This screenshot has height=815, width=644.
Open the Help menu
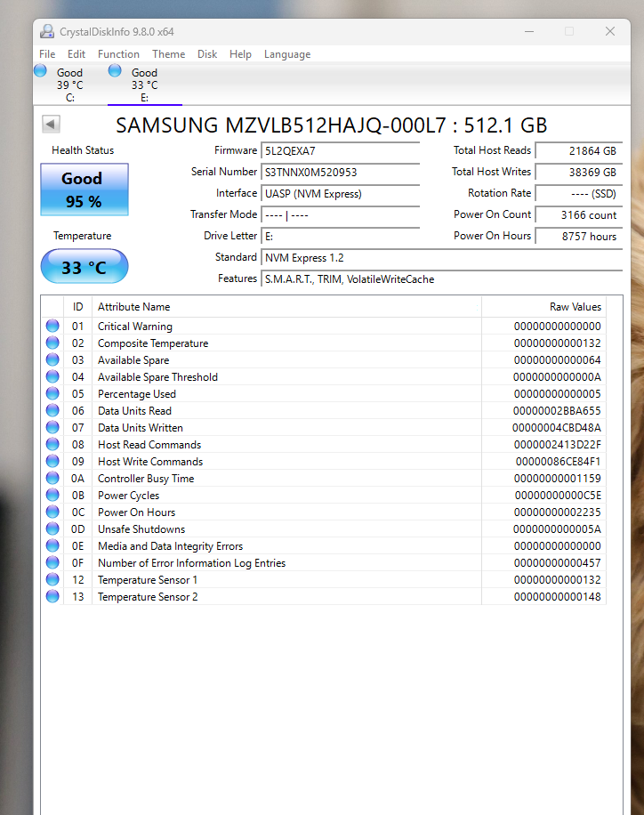coord(240,54)
